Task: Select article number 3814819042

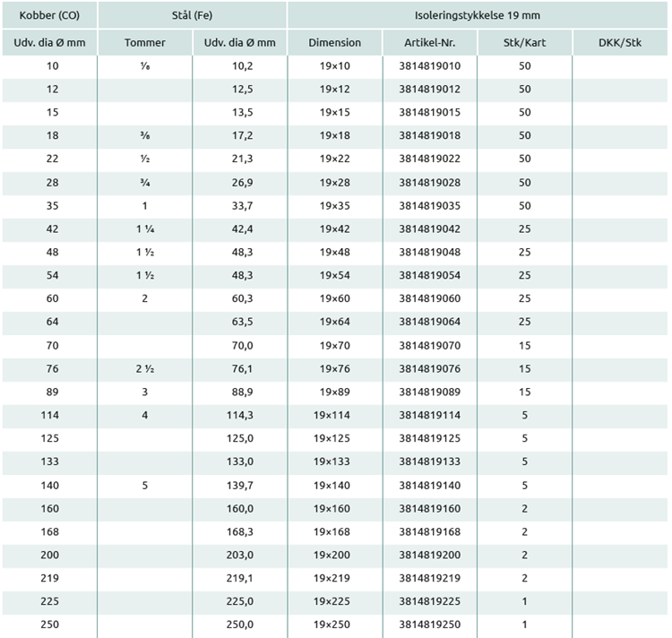Action: (430, 228)
